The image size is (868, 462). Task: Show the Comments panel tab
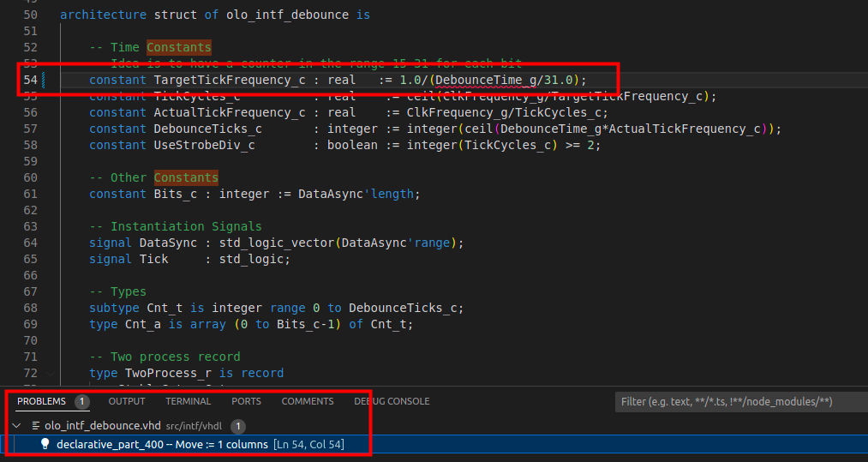pos(308,401)
